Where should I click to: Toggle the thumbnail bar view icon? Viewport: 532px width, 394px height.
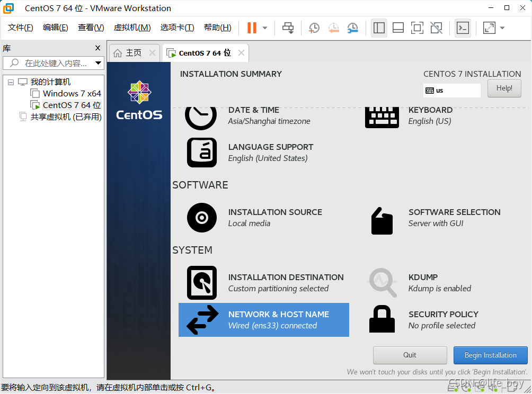[x=398, y=28]
